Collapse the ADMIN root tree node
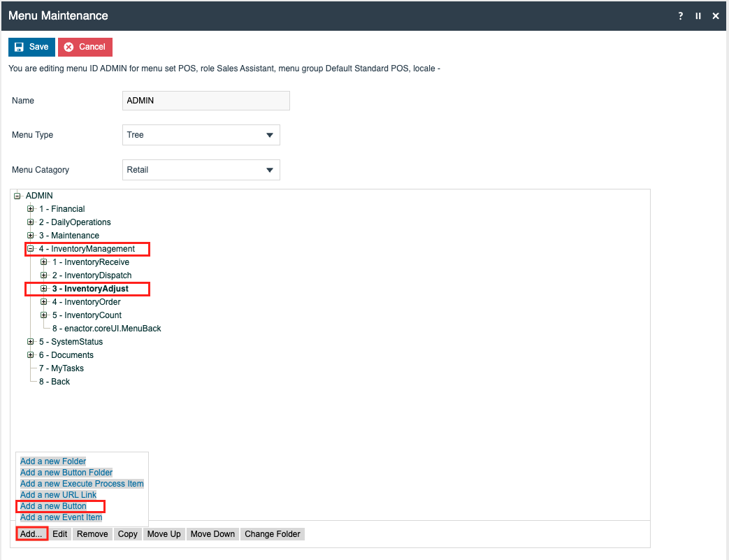The width and height of the screenshot is (729, 560). coord(17,196)
